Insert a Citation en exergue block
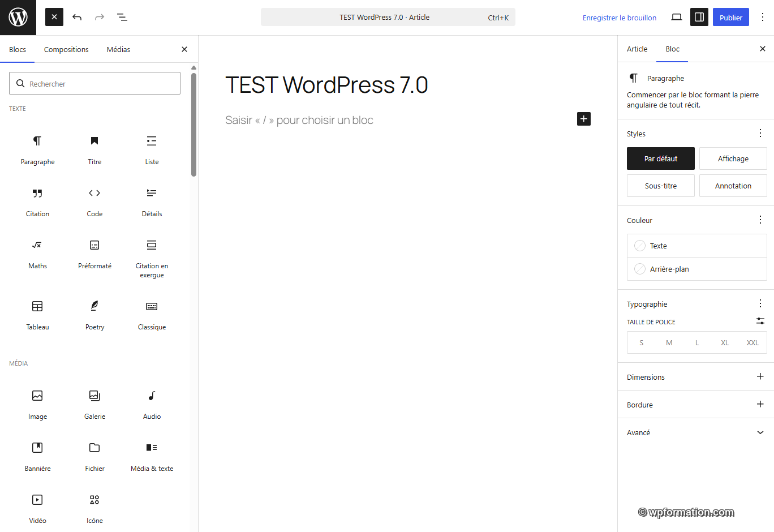774x532 pixels. (152, 259)
